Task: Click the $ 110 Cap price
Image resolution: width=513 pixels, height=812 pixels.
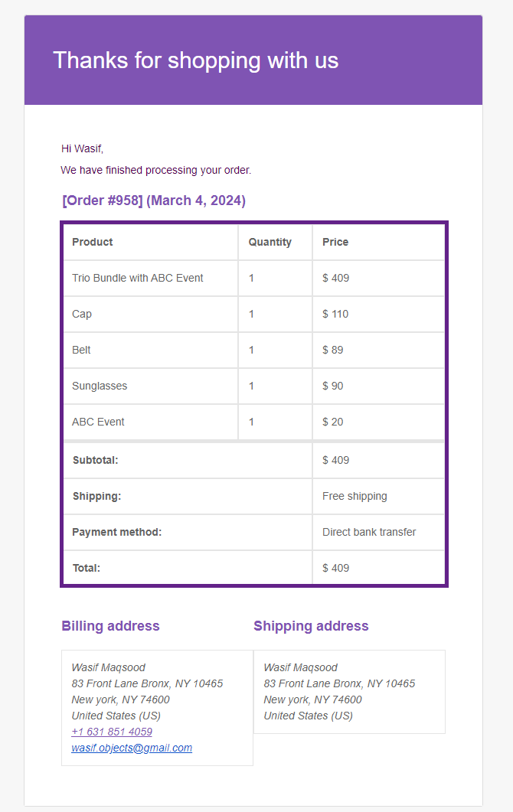Action: click(335, 314)
